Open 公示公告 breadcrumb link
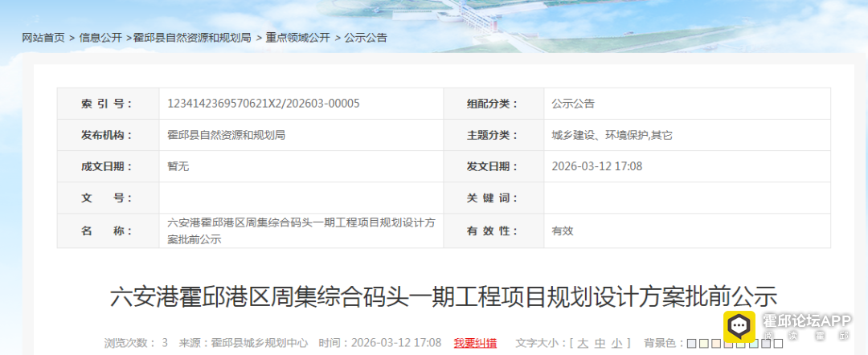This screenshot has width=868, height=355. click(x=366, y=38)
